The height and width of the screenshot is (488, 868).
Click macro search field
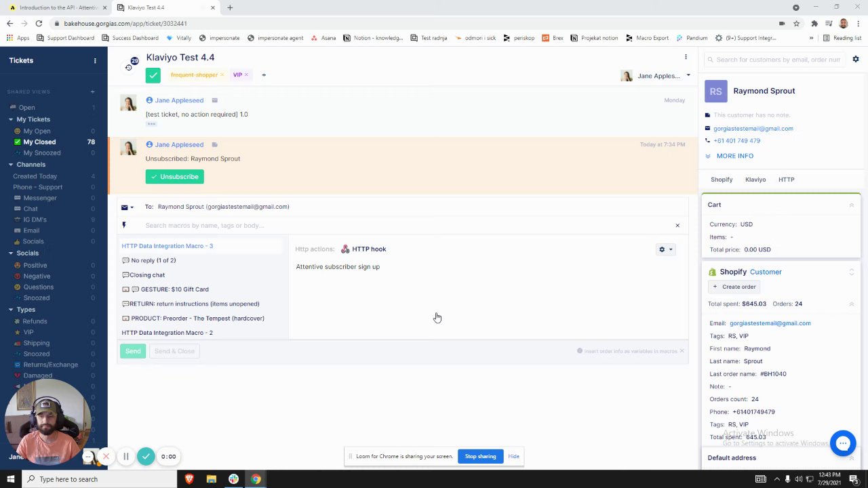(407, 226)
